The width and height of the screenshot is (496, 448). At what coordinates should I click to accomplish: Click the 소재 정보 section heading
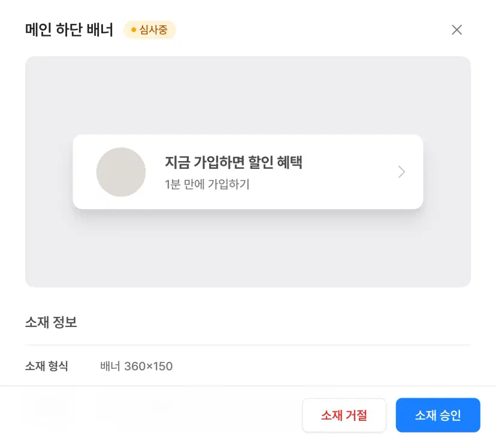(51, 323)
